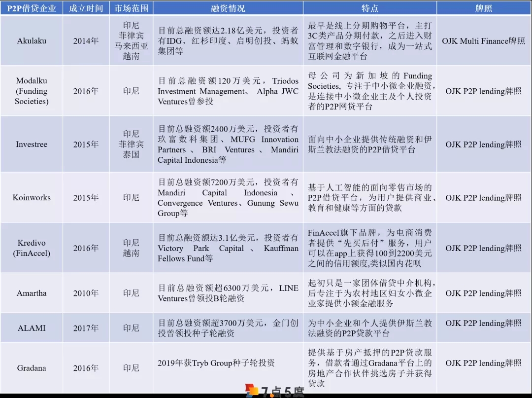532x398 pixels.
Task: Click the OJK Multi Finance牌照 cell
Action: pos(483,41)
